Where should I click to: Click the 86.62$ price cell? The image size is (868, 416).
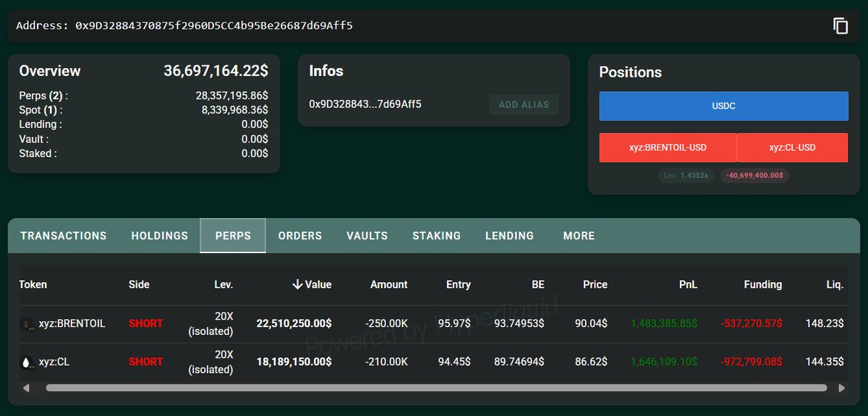[x=591, y=362]
